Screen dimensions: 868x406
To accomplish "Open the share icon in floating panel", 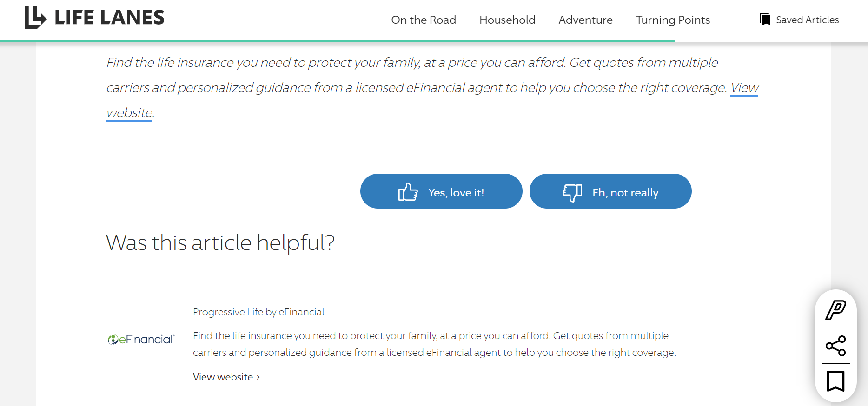I will [835, 346].
